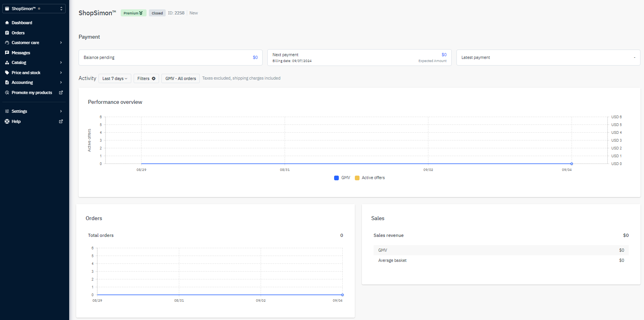Open Promote my products menu item
This screenshot has width=644, height=320.
click(32, 92)
